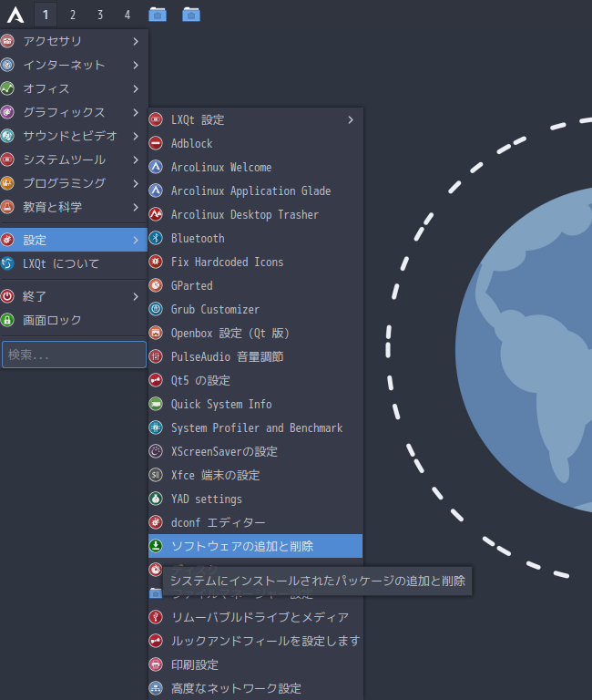Viewport: 592px width, 700px height.
Task: Switch to workspace 2
Action: coord(73,15)
